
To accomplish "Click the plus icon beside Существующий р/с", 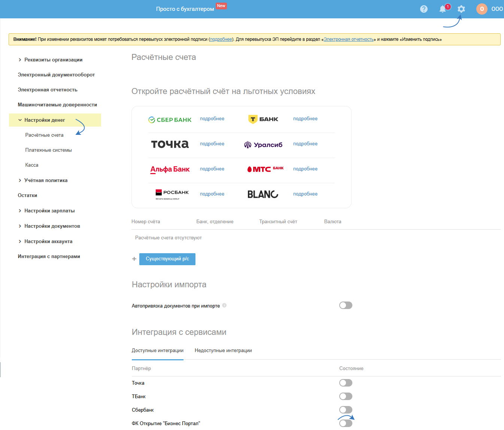I will coord(134,259).
